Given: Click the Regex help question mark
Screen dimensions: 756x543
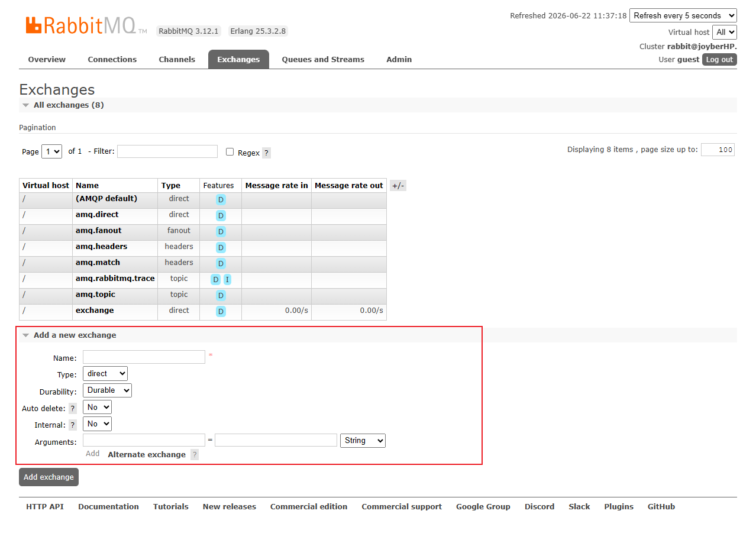Looking at the screenshot, I should click(266, 153).
